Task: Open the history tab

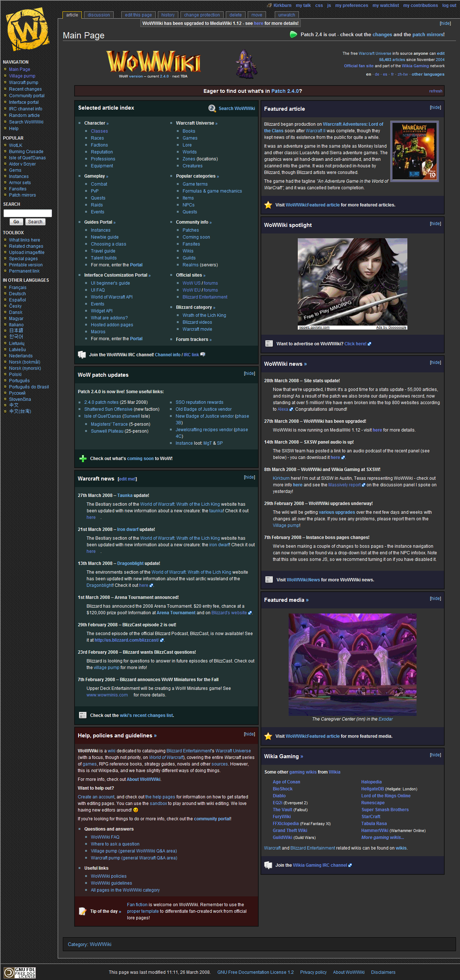Action: [x=168, y=15]
